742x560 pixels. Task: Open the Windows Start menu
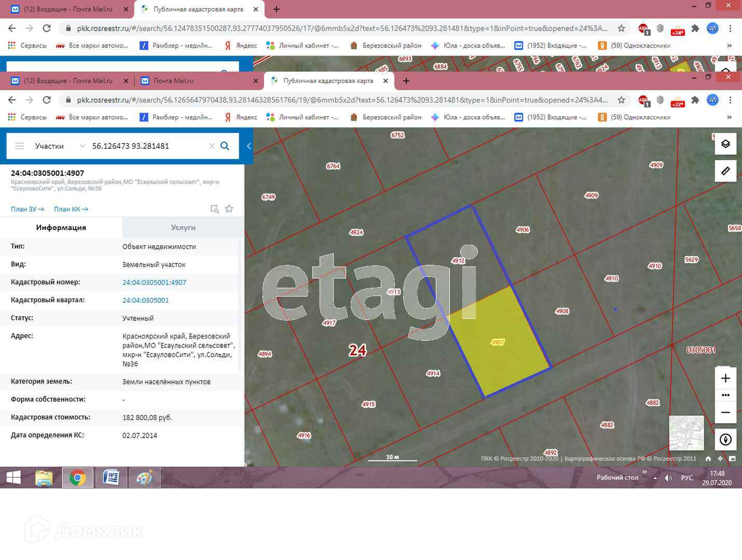click(13, 478)
